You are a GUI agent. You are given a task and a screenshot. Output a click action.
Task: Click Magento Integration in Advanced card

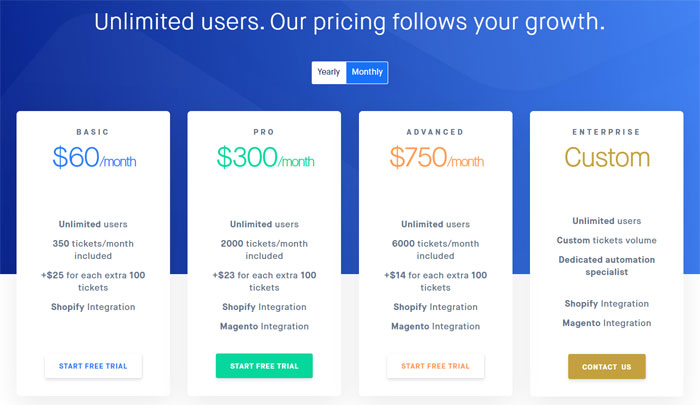point(435,326)
